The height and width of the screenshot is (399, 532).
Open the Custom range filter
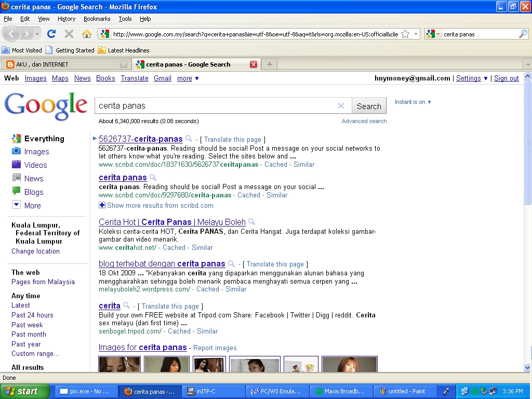click(35, 353)
